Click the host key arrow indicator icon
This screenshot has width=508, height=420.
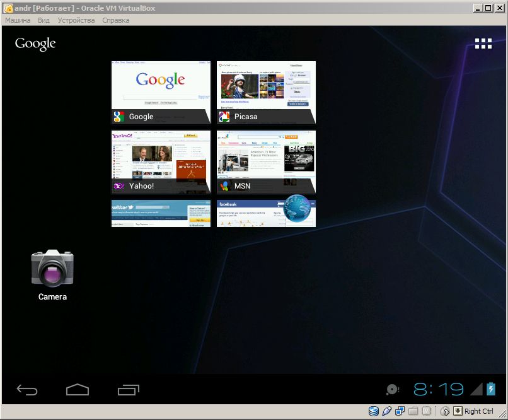click(458, 411)
